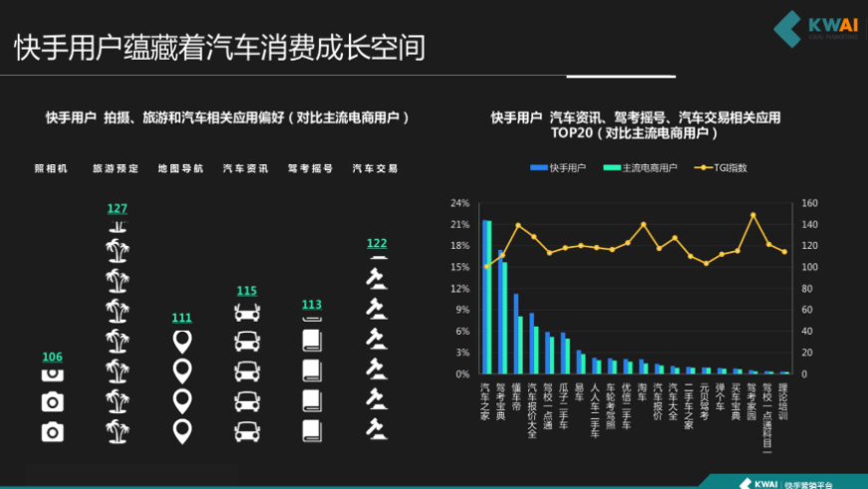This screenshot has height=489, width=868.
Task: Click the 80 right axis label
Action: coord(806,289)
